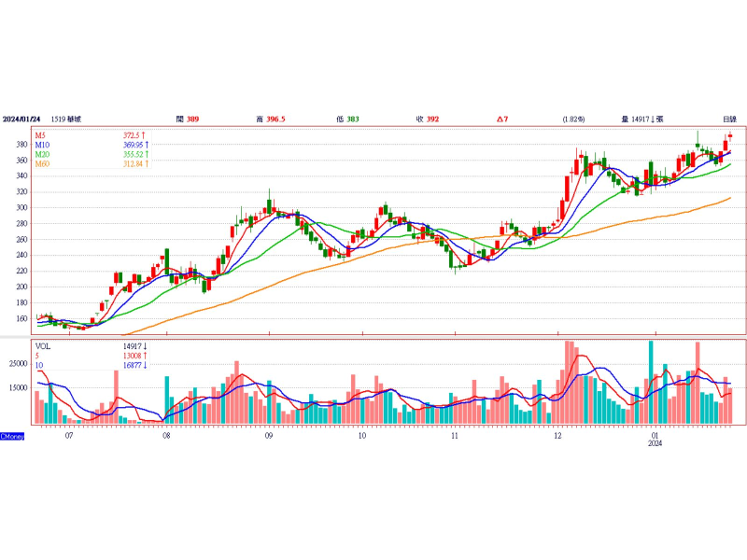Screen dimensions: 747x560
Task: Select the M20 moving average legend label
Action: coord(42,155)
